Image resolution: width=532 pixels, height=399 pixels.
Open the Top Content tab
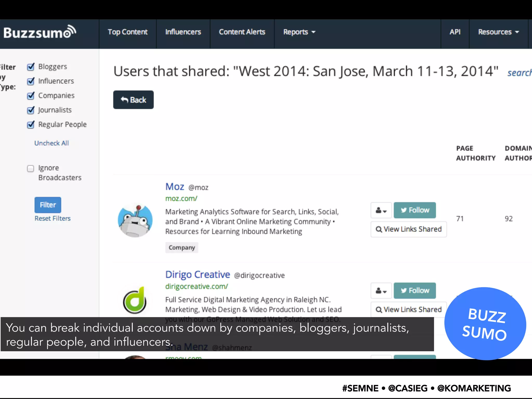(x=128, y=32)
